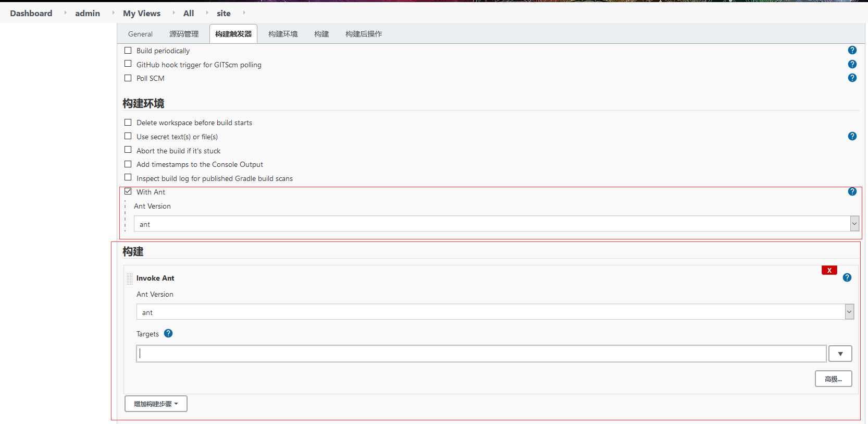
Task: Select the 构建触发器 tab
Action: tap(233, 34)
